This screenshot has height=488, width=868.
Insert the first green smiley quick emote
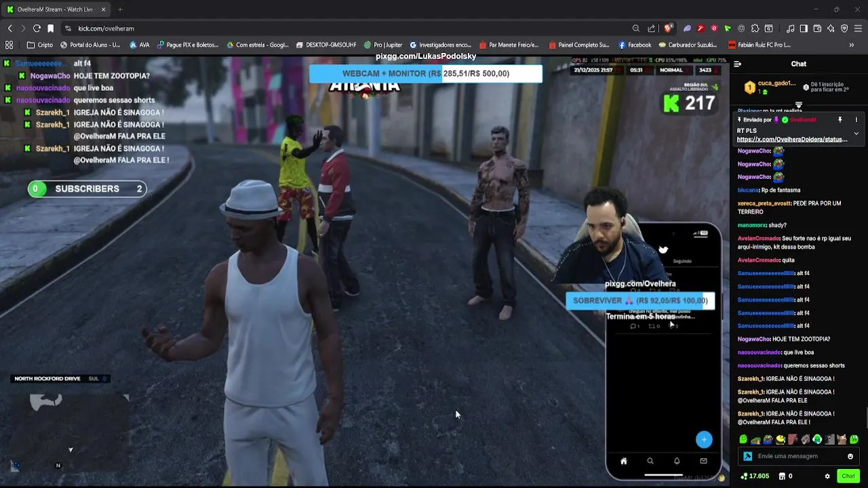pos(743,439)
